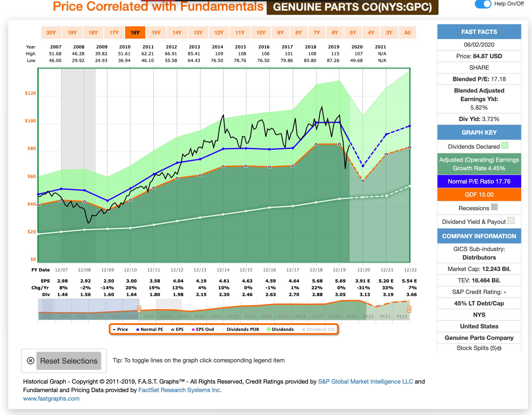Image resolution: width=532 pixels, height=415 pixels.
Task: Enable the Dividend Yld legend item
Action: click(x=318, y=329)
